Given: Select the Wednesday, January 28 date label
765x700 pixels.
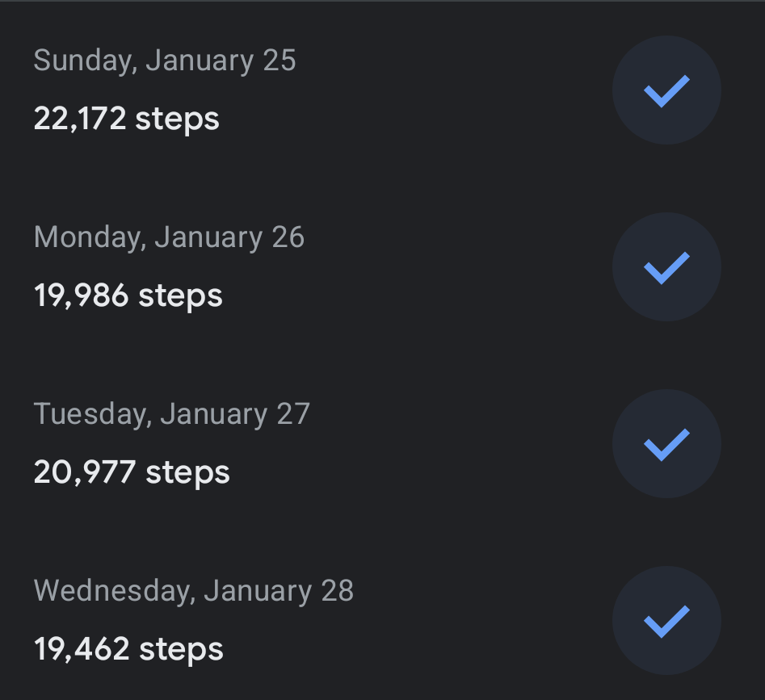Looking at the screenshot, I should pos(194,591).
